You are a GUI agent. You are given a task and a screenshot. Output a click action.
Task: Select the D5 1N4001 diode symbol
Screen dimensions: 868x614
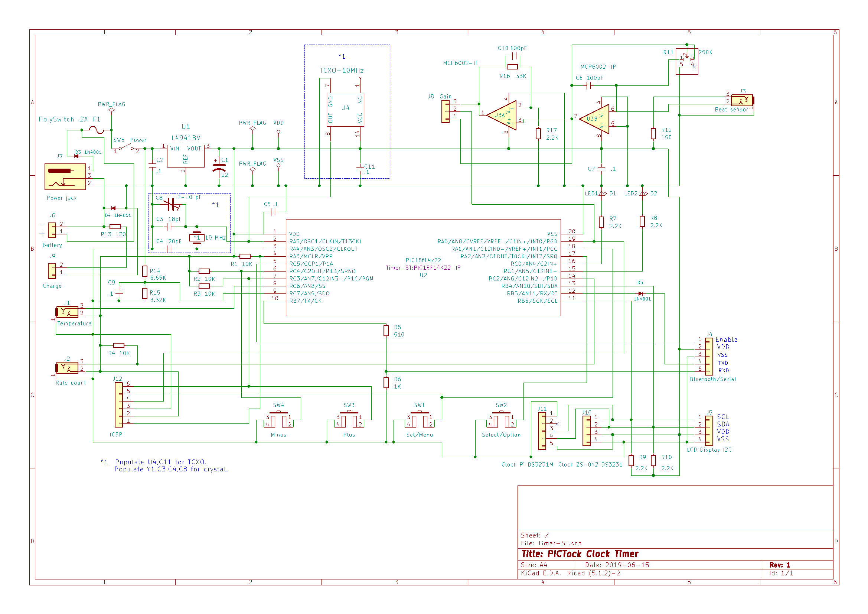tap(640, 293)
